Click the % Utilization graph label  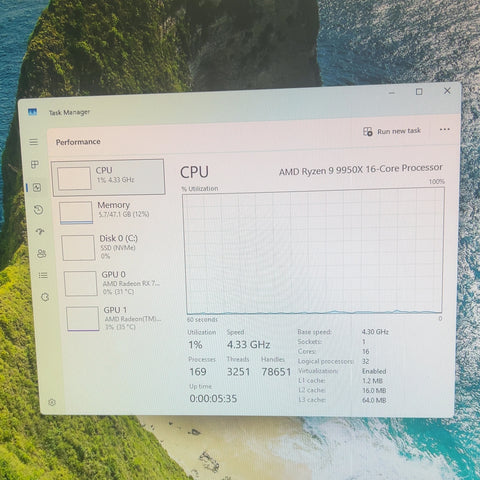pyautogui.click(x=200, y=189)
